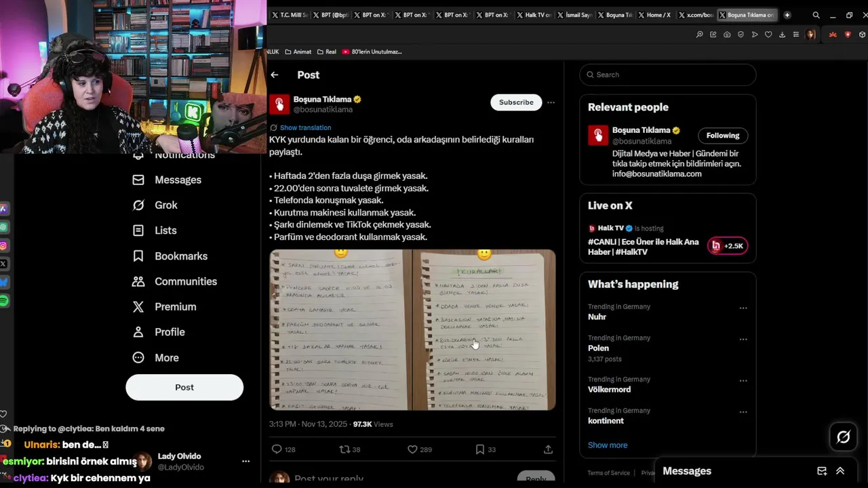Open the Animat bookmarks folder
Screen dimensions: 868x488
click(x=298, y=52)
